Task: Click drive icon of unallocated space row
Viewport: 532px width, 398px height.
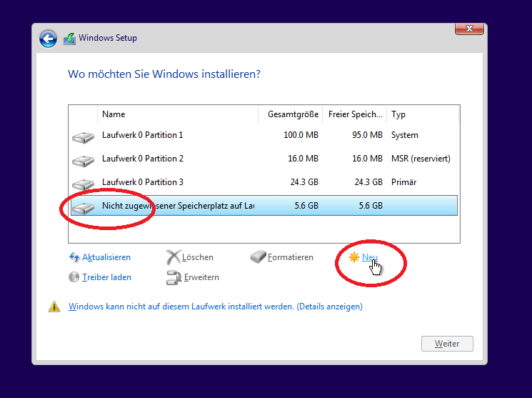Action: click(x=83, y=208)
